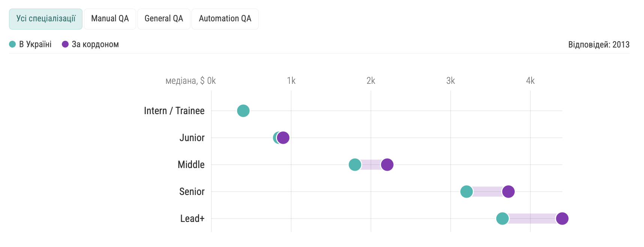Image resolution: width=644 pixels, height=247 pixels.
Task: Select the Усі спеціалізації tab
Action: coord(46,19)
